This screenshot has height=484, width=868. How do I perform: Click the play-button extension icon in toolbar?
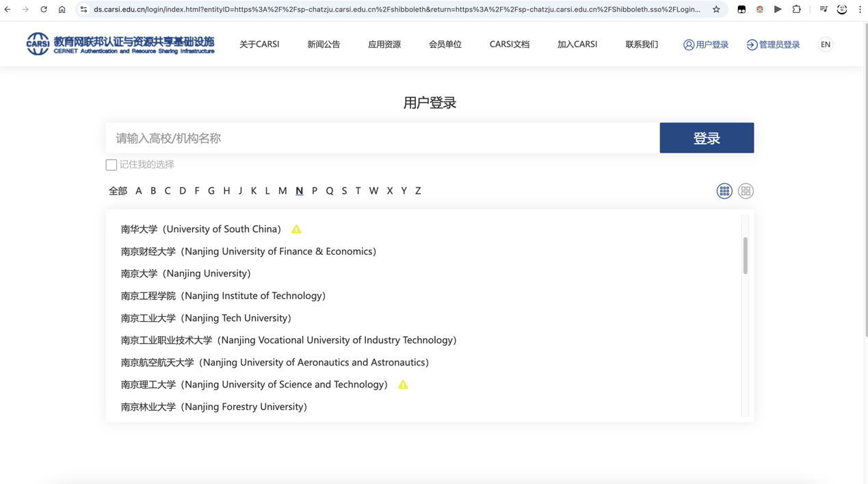pyautogui.click(x=778, y=10)
